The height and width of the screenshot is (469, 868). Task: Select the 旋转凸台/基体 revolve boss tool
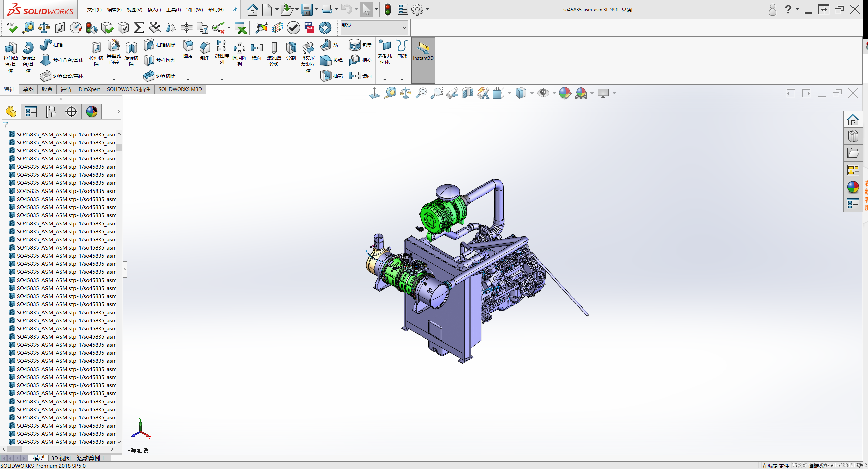click(28, 57)
